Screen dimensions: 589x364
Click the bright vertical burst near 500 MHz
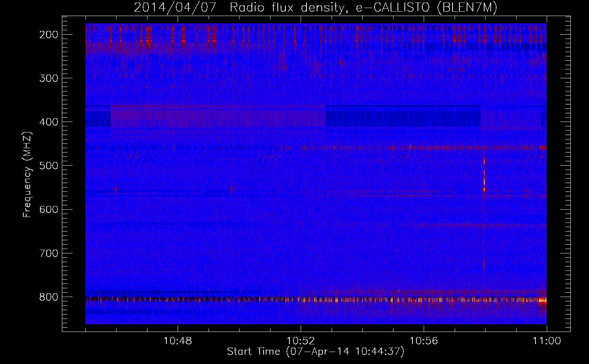pyautogui.click(x=484, y=175)
